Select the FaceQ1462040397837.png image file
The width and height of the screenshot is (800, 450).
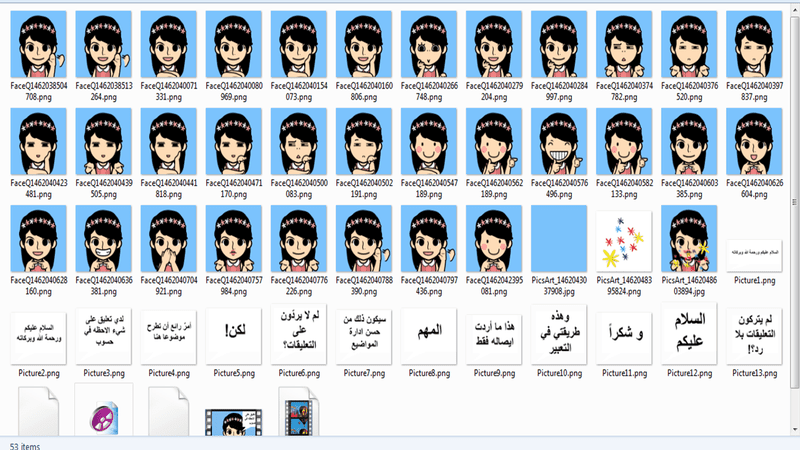click(755, 46)
